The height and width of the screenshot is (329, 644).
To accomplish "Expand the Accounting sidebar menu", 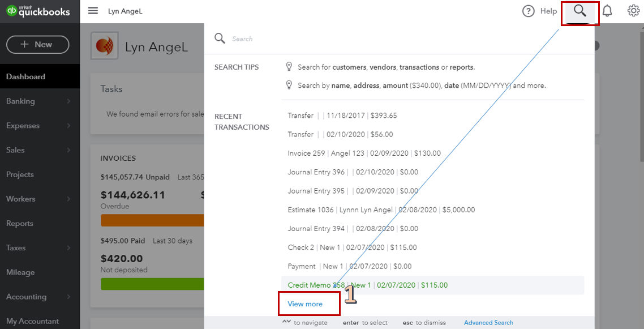I will [40, 297].
